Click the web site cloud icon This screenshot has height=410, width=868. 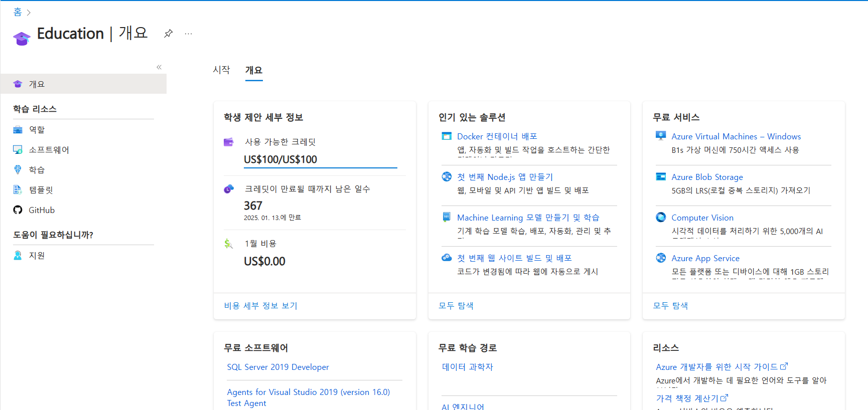[x=447, y=258]
